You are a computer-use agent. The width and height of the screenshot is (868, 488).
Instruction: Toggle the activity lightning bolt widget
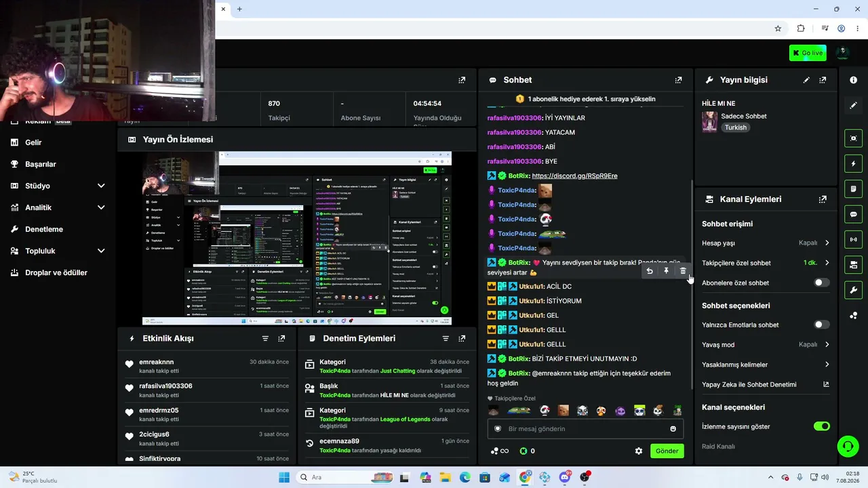click(x=853, y=163)
